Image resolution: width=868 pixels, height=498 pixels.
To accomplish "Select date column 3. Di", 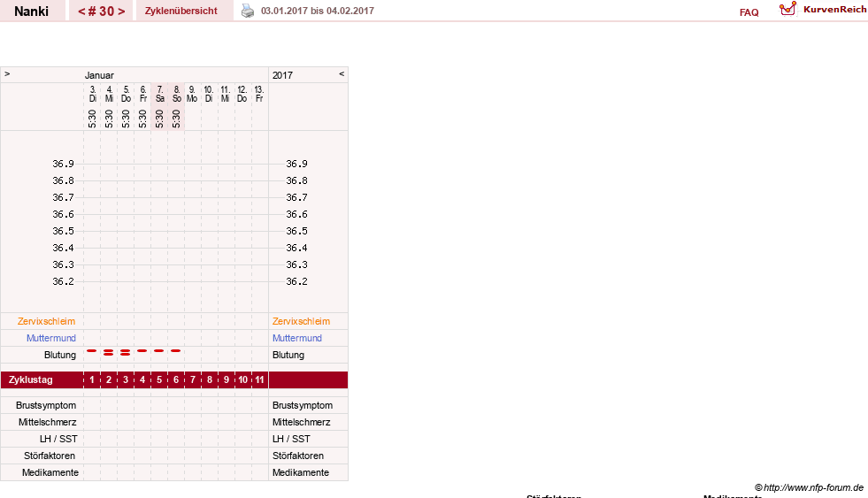I will click(x=92, y=94).
